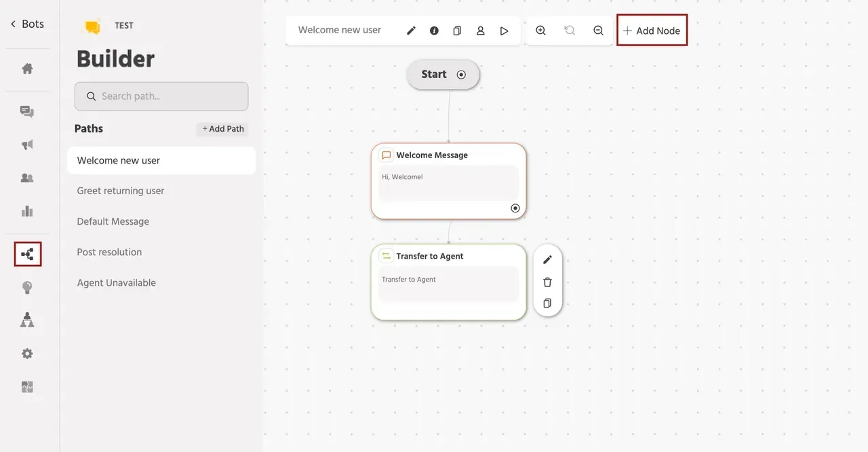Click the Add Path button
Viewport: 868px width, 452px height.
click(x=223, y=129)
